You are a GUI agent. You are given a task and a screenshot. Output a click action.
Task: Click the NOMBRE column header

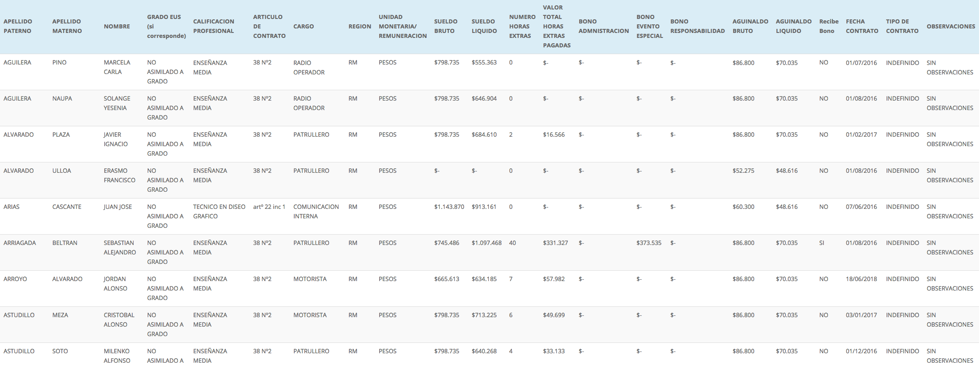tap(116, 26)
